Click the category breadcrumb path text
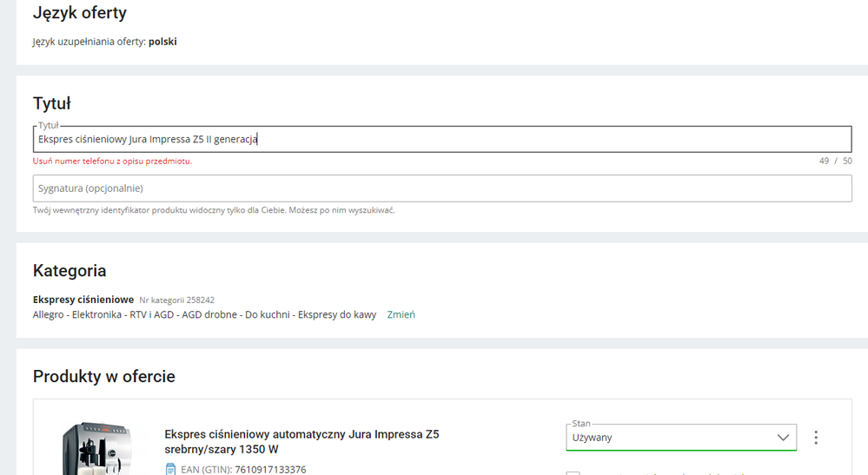The height and width of the screenshot is (475, 868). [204, 314]
